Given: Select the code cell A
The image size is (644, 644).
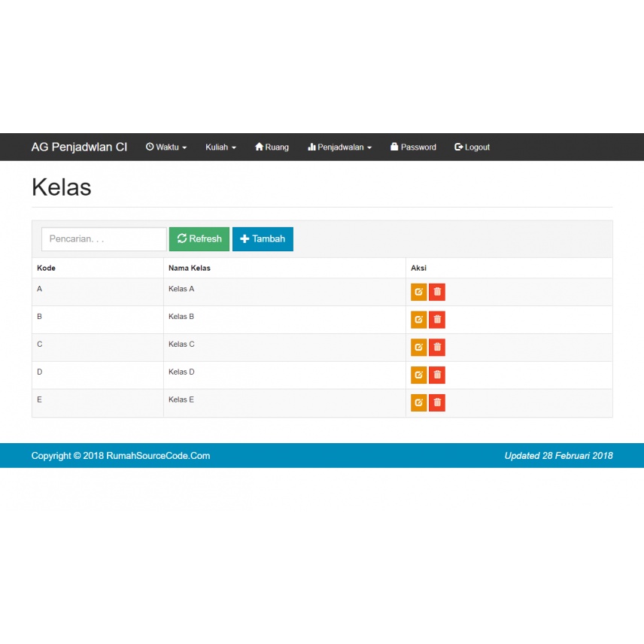Looking at the screenshot, I should click(98, 292).
